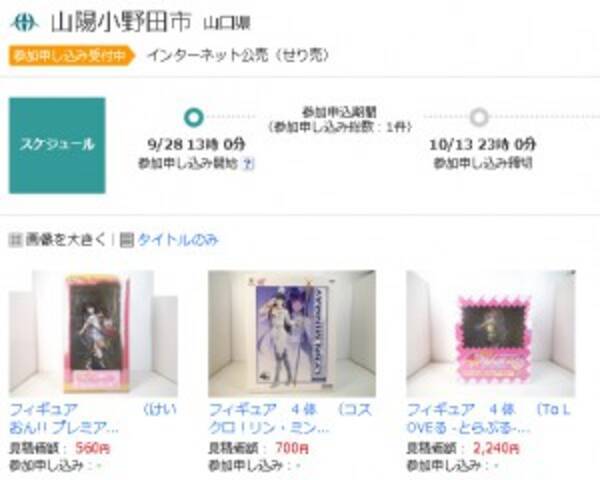Click the green start circle on schedule
Screen dimensions: 600x480
point(194,118)
